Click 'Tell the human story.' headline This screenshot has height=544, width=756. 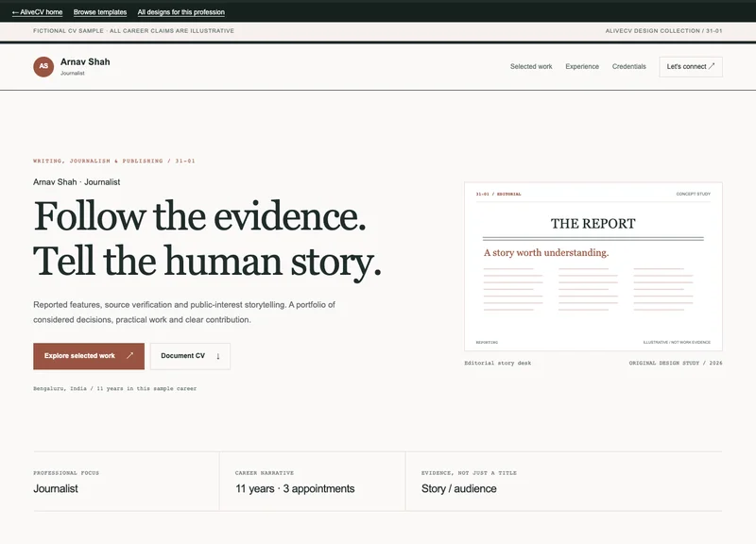(207, 262)
